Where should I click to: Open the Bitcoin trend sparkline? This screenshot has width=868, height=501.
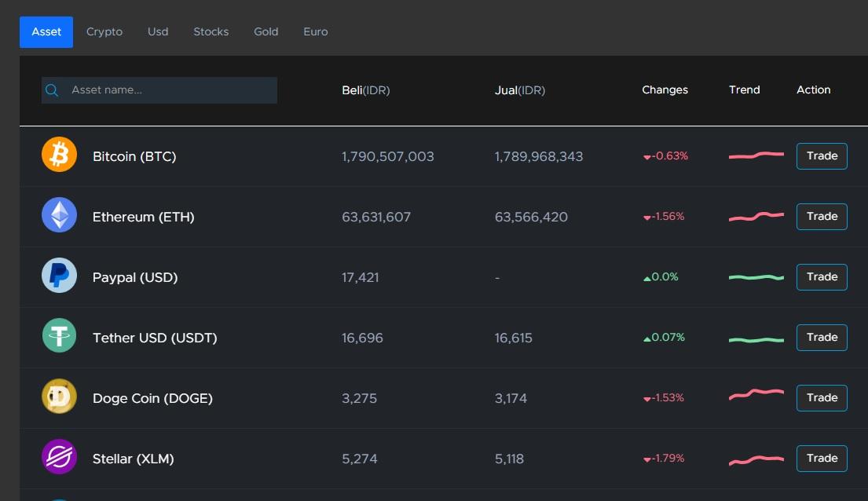coord(756,155)
